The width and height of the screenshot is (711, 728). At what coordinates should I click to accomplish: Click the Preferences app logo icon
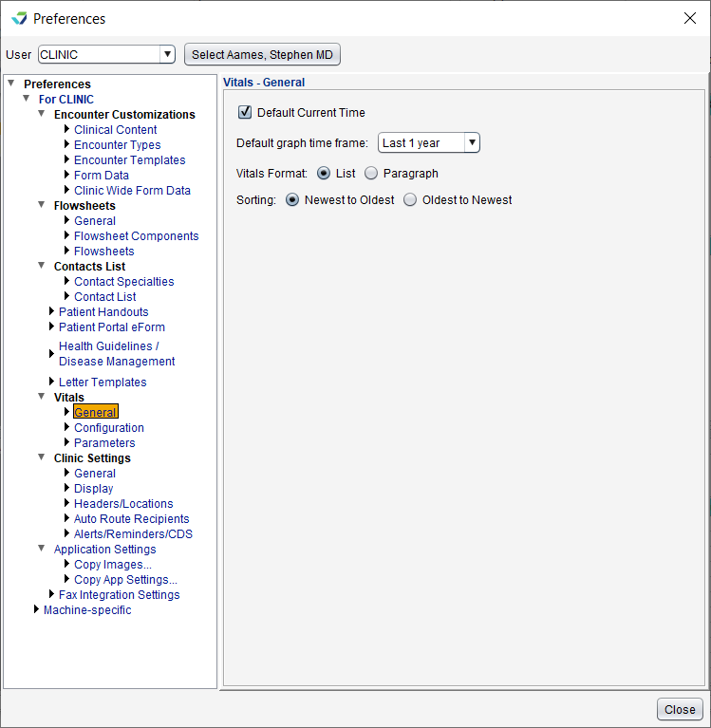[x=20, y=19]
